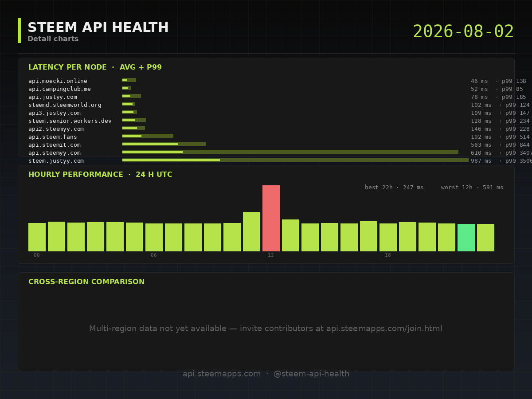Screen dimensions: 532x399
Task: Select the api.steemyy.com node name
Action: tap(55, 153)
